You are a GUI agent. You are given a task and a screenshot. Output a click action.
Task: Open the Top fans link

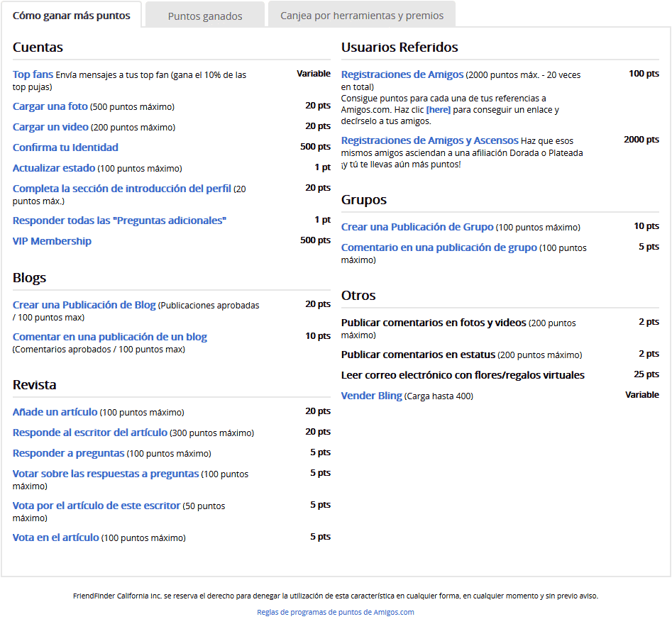(x=33, y=74)
